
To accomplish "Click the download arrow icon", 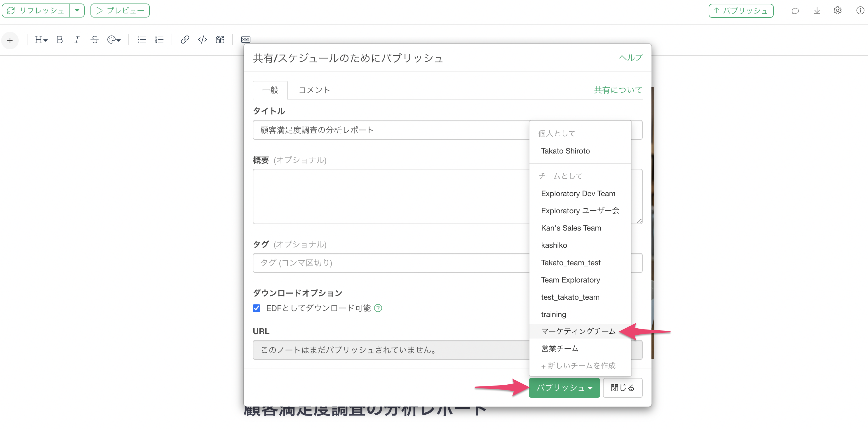I will [817, 11].
